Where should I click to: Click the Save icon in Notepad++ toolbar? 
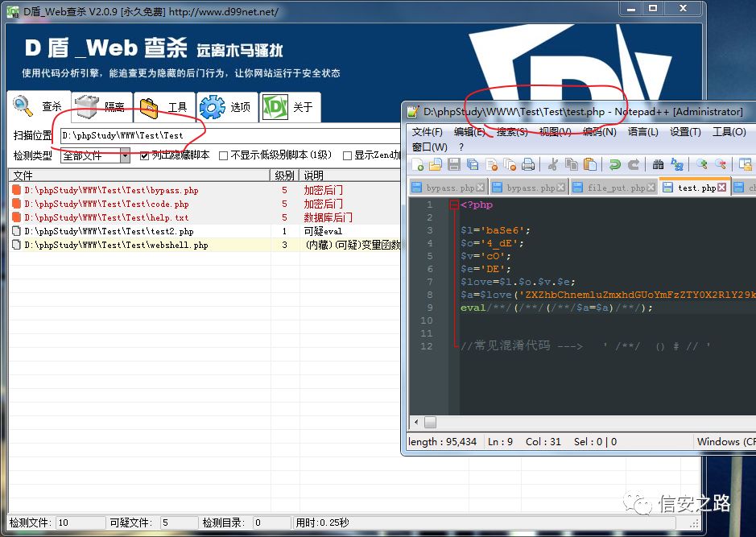[x=454, y=165]
